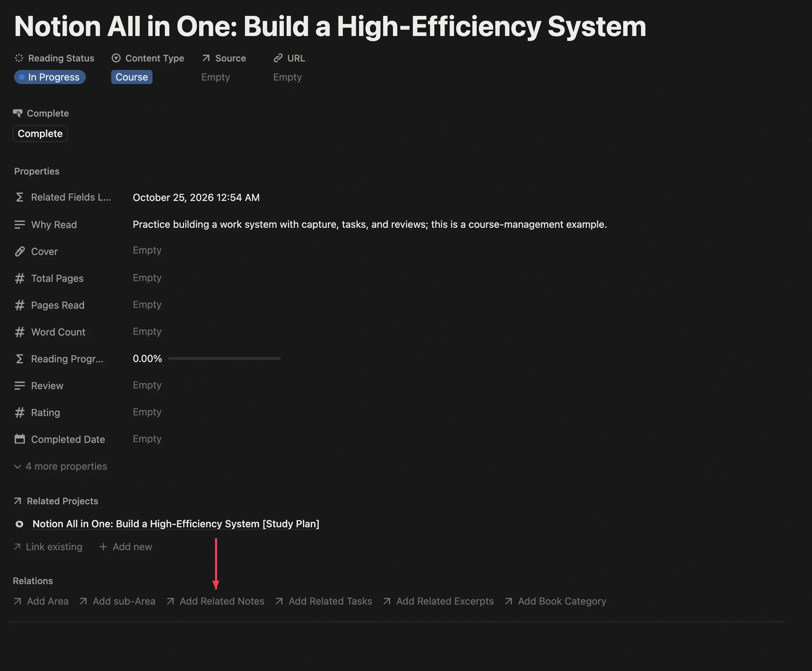Click the empty Word Count field
Viewport: 812px width, 671px height.
[x=147, y=331]
